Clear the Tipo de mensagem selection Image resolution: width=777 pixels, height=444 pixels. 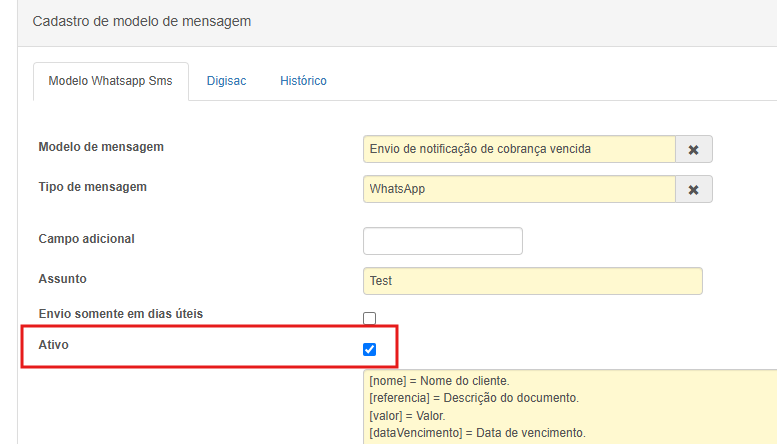[x=693, y=189]
